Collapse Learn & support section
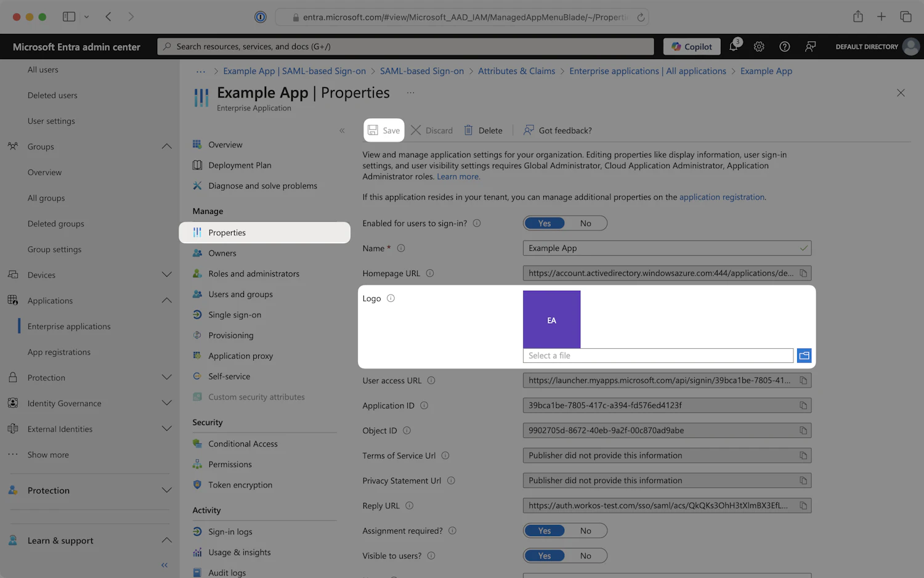924x578 pixels. pos(166,540)
